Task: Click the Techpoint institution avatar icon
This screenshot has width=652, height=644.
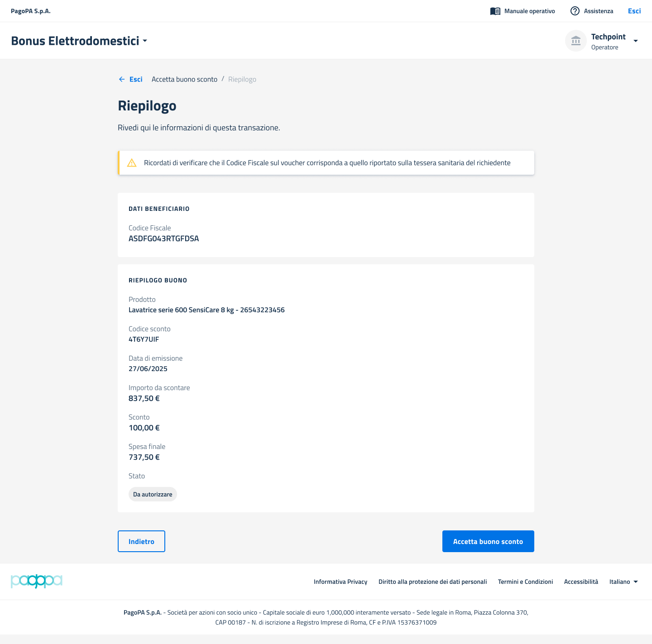Action: click(575, 41)
